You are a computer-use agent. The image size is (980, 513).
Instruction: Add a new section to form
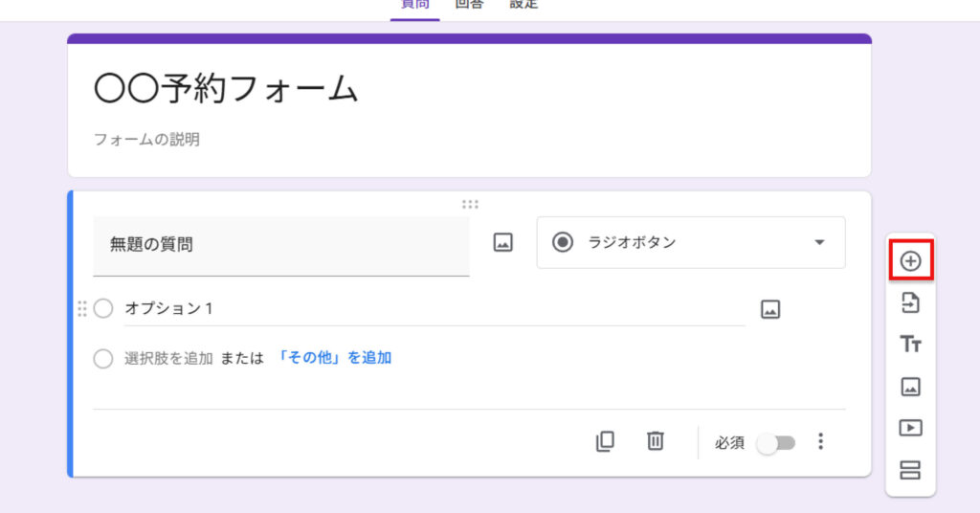[x=910, y=470]
